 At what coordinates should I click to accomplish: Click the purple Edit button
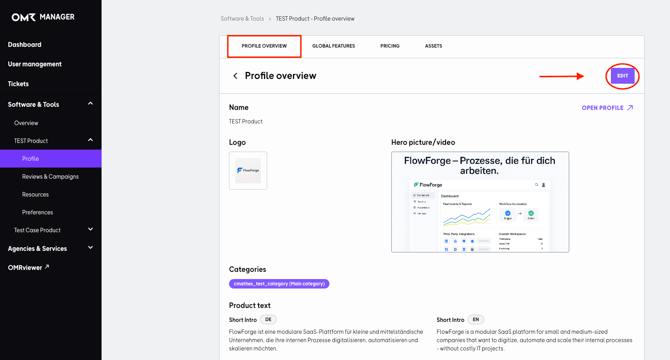tap(622, 76)
